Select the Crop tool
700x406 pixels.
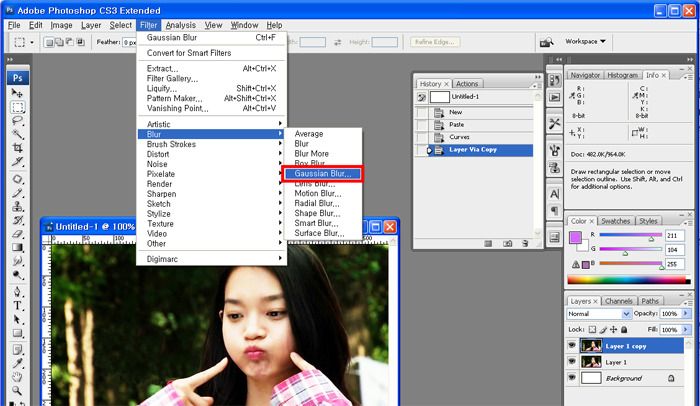click(17, 148)
